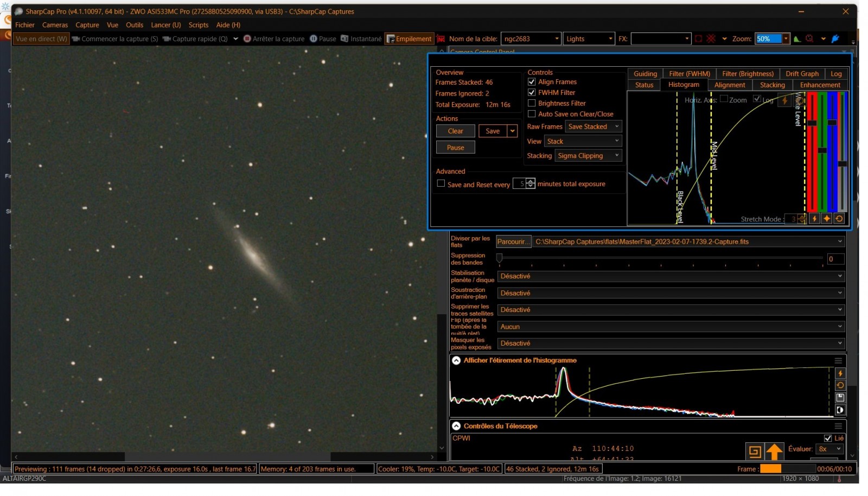Click the red crossed reticule toolbar icon
Viewport: 868px width, 496px height.
click(x=711, y=39)
